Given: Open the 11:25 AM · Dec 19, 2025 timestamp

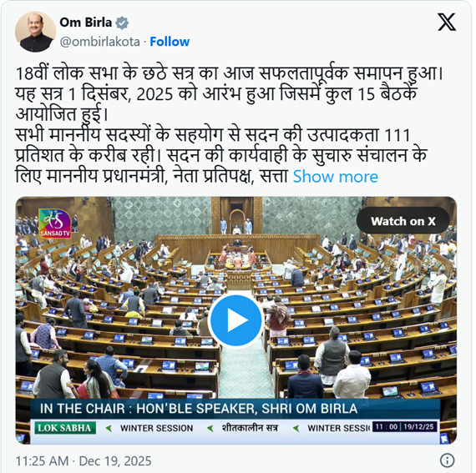Looking at the screenshot, I should 84,461.
